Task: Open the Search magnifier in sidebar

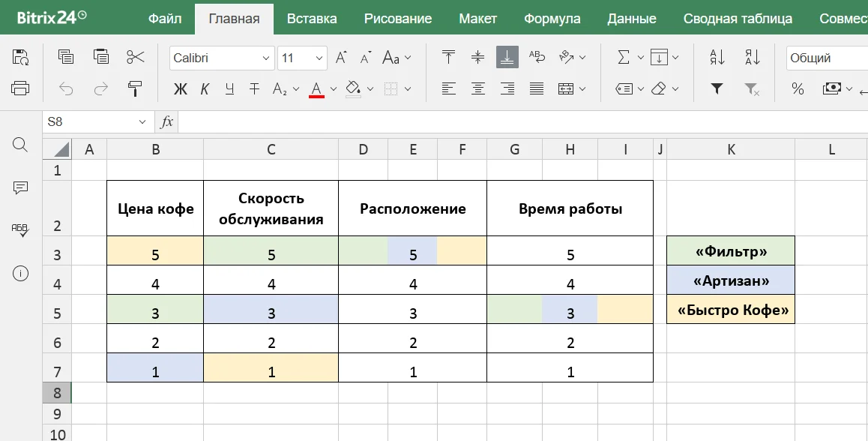Action: [20, 145]
